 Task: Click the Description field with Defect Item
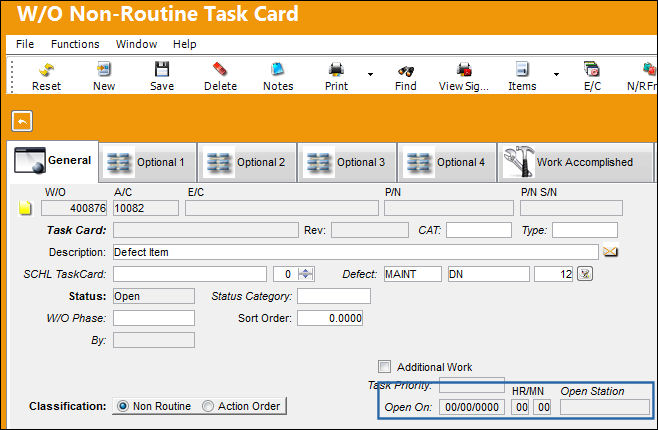pyautogui.click(x=355, y=252)
